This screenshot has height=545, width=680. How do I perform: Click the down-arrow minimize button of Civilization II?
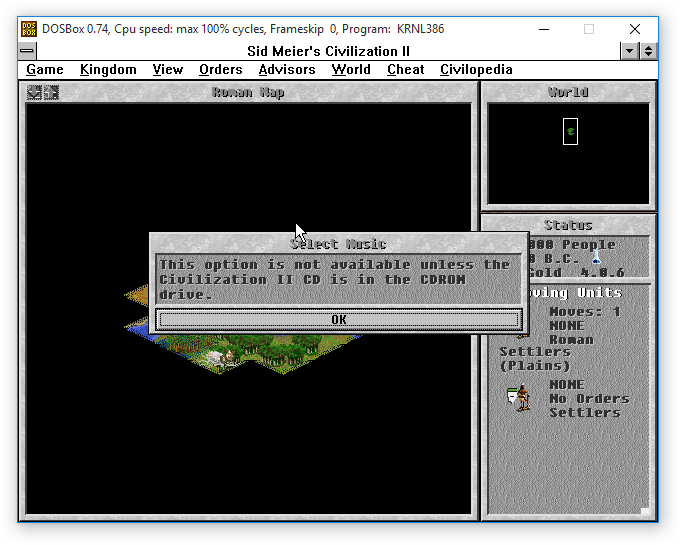pos(629,51)
